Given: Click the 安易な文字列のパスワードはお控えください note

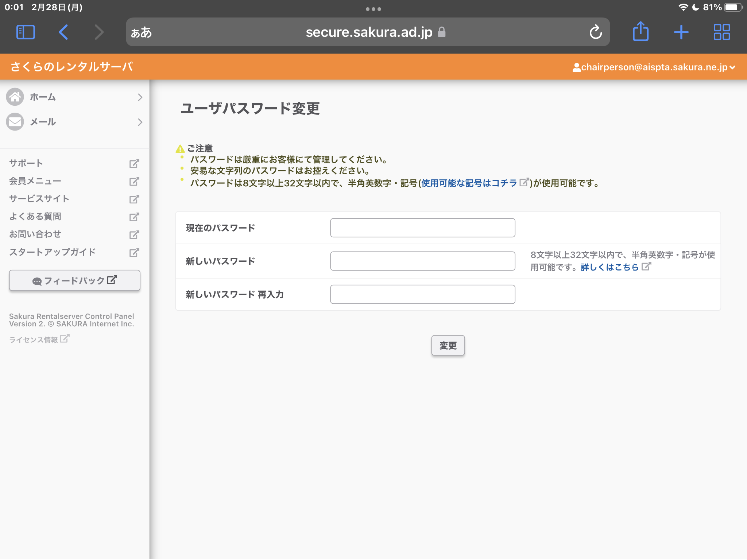Looking at the screenshot, I should tap(280, 171).
